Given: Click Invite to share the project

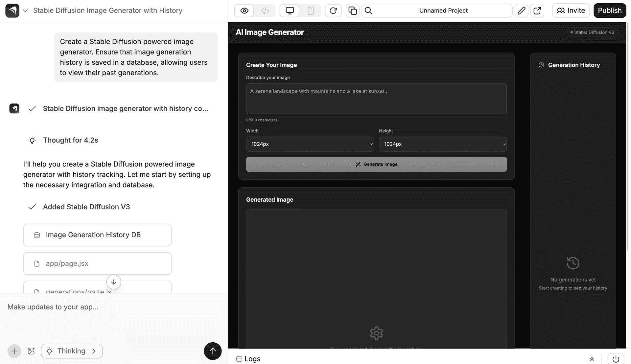Looking at the screenshot, I should (x=571, y=11).
